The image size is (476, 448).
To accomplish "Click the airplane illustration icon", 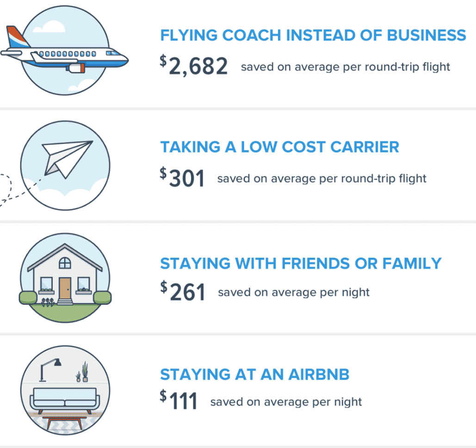I will (65, 54).
